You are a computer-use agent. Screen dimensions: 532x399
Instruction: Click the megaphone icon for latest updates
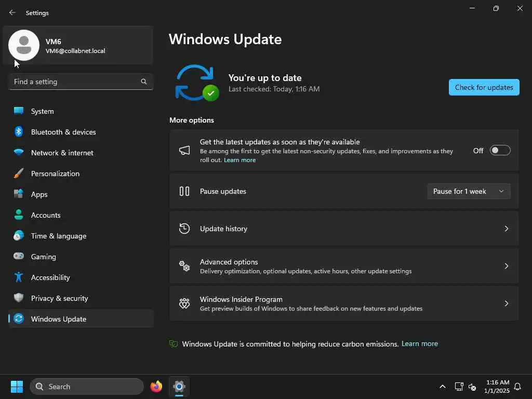pos(184,150)
